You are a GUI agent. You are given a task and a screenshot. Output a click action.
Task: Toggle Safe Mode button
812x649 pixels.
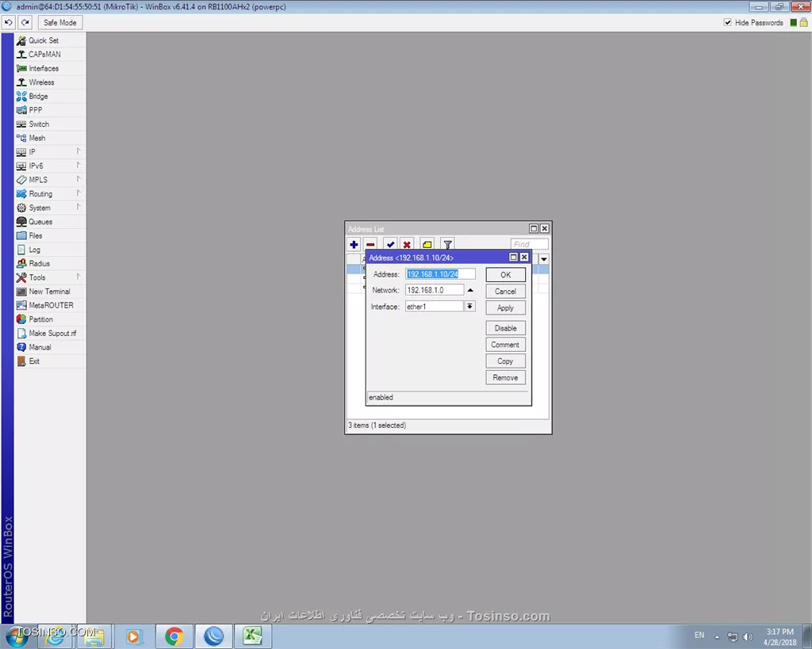pyautogui.click(x=59, y=23)
